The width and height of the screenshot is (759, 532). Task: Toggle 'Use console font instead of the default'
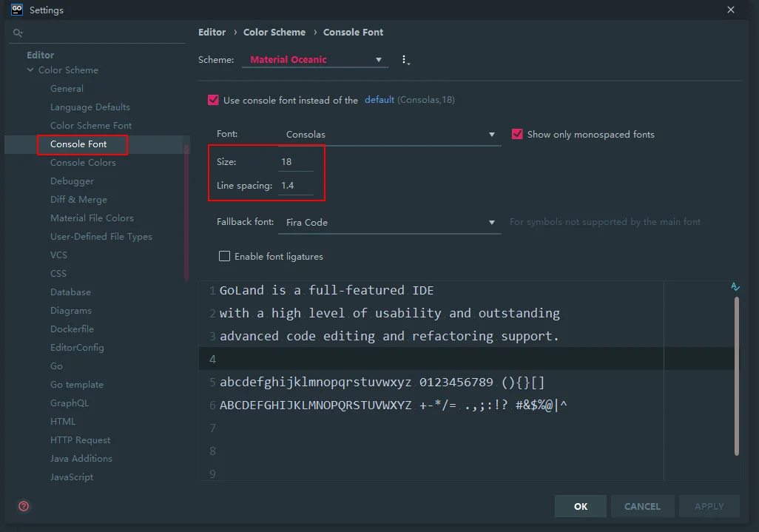(x=213, y=100)
